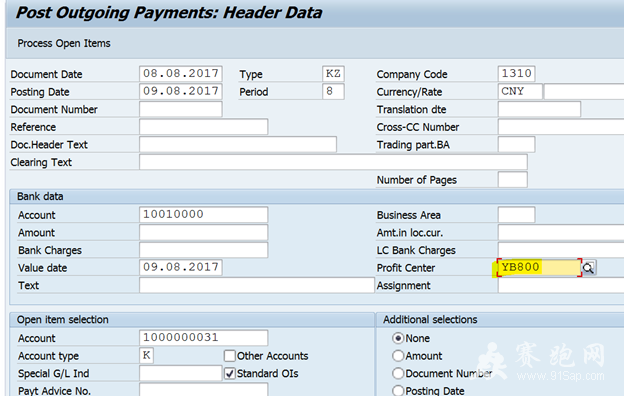The image size is (624, 396).
Task: Click the exchange rate field beside CNY
Action: [x=584, y=92]
